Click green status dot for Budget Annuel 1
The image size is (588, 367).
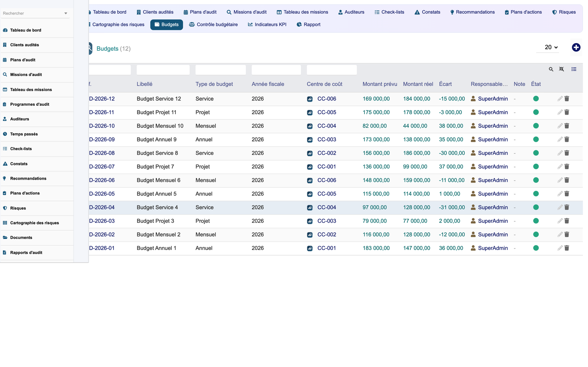(536, 248)
